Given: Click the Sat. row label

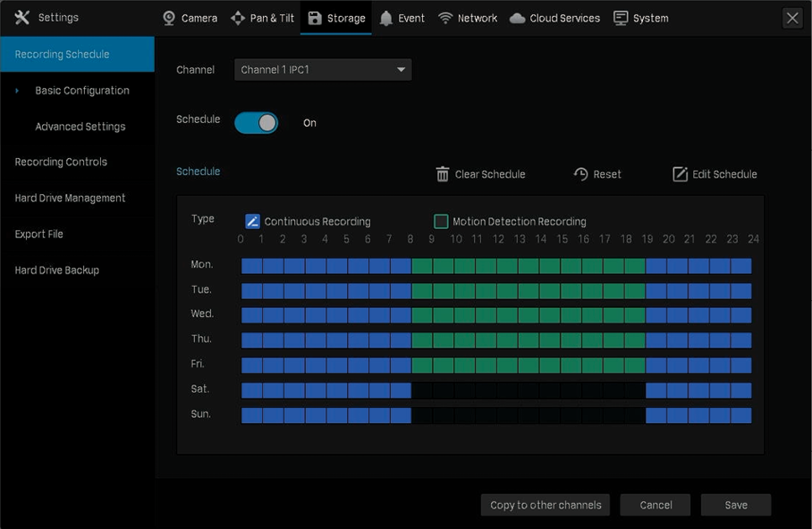Looking at the screenshot, I should [x=200, y=389].
